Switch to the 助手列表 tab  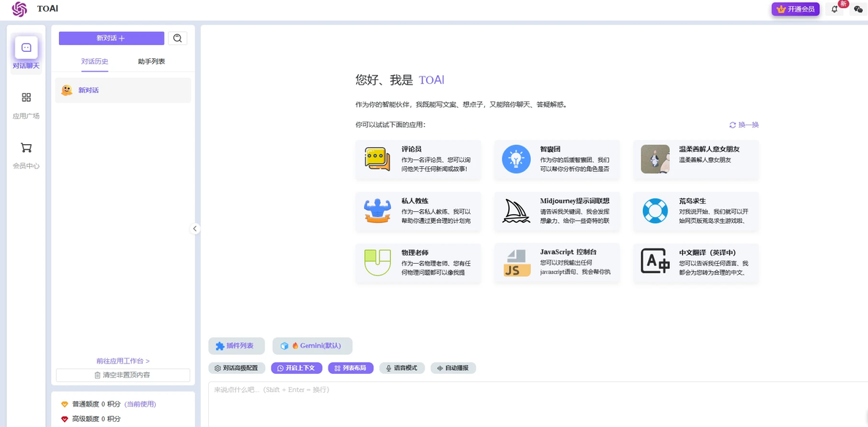tap(151, 61)
